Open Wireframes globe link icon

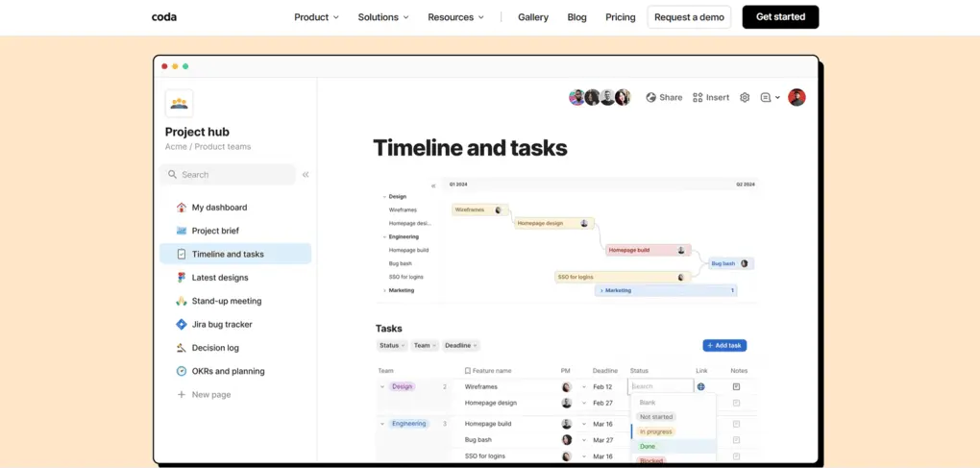click(x=700, y=386)
